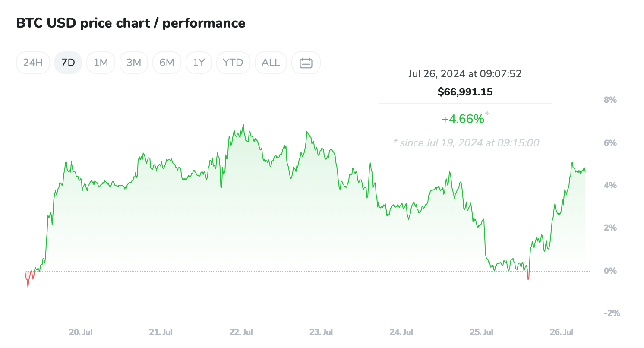Click the BTC USD price chart heading
The width and height of the screenshot is (644, 348).
pyautogui.click(x=130, y=23)
